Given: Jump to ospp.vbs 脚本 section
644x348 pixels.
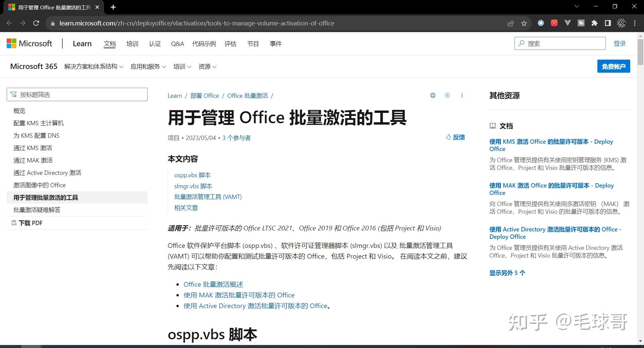Looking at the screenshot, I should click(x=193, y=175).
